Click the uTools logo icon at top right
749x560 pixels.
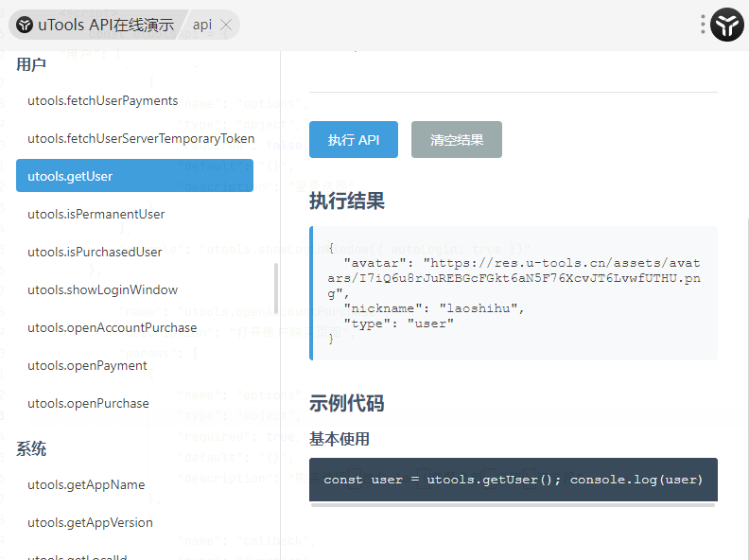728,25
